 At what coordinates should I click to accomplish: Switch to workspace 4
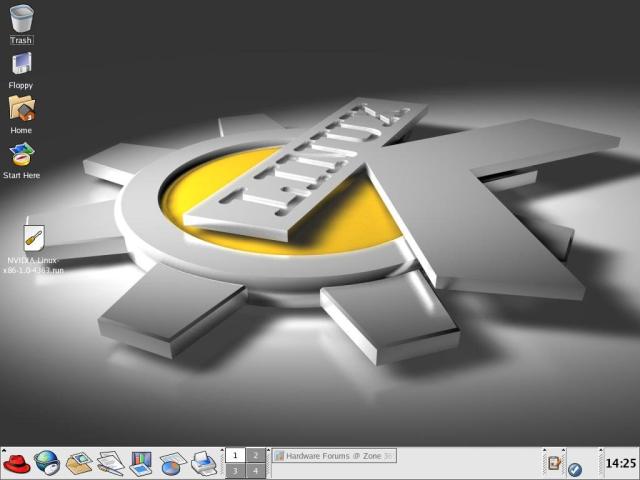tap(256, 471)
